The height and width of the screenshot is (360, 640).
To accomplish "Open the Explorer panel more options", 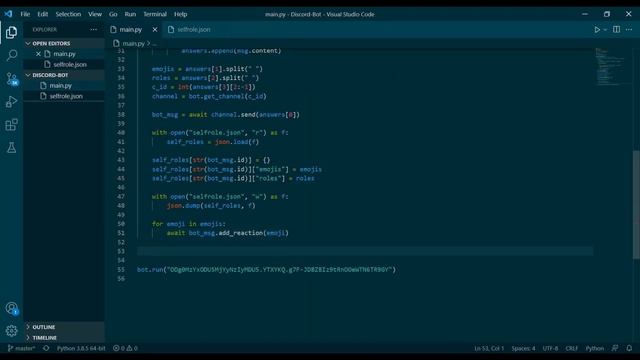I will 93,29.
